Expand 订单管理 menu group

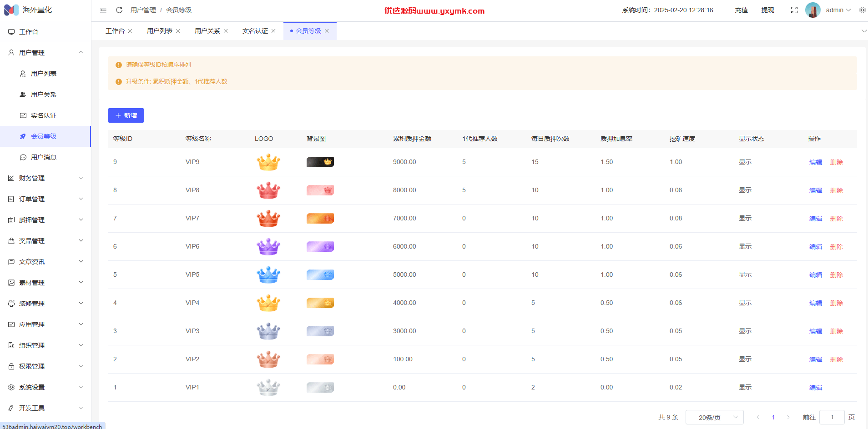(45, 199)
